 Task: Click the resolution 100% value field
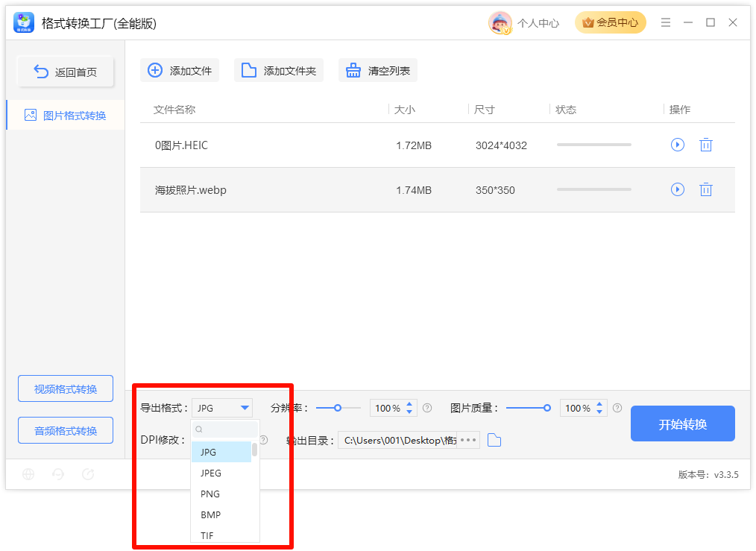point(388,409)
